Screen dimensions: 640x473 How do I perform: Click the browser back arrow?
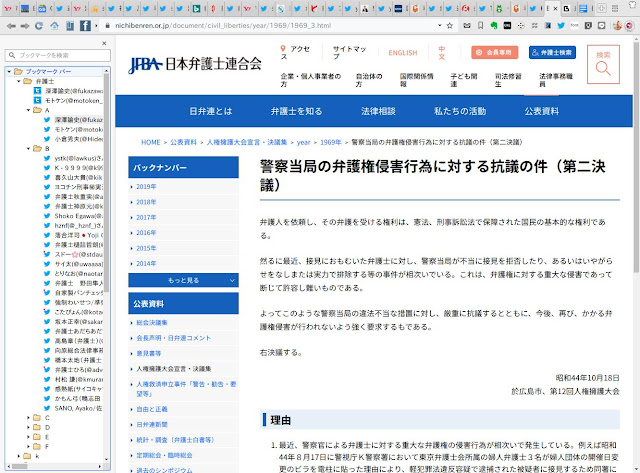[x=11, y=26]
